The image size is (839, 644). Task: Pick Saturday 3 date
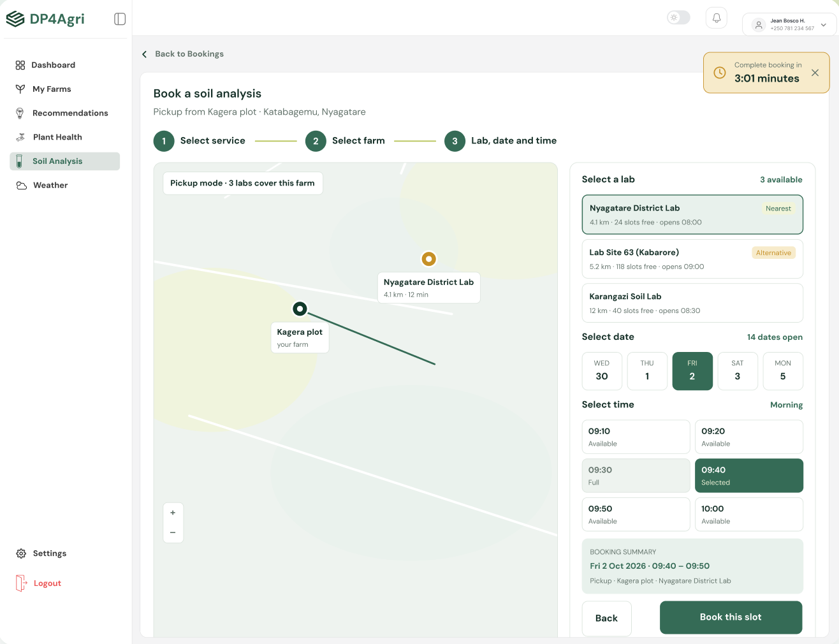(738, 371)
